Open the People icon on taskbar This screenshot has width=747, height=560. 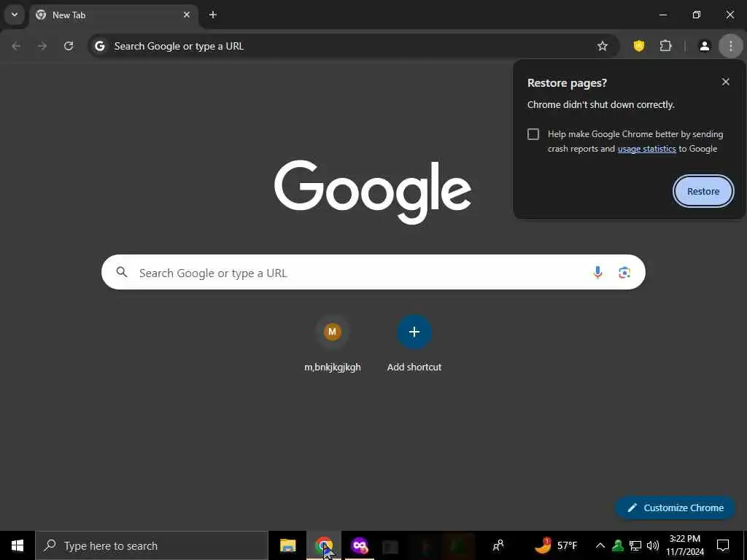point(498,545)
